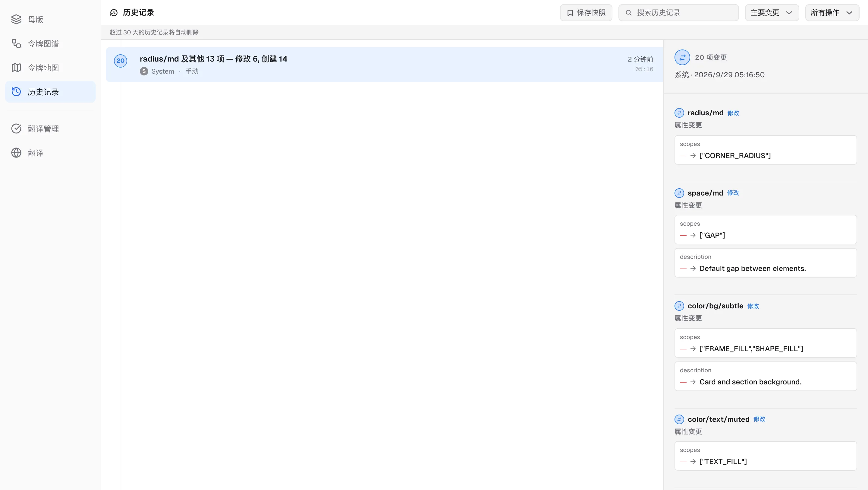
Task: Click the swap icon beside 20 项变更
Action: (682, 57)
